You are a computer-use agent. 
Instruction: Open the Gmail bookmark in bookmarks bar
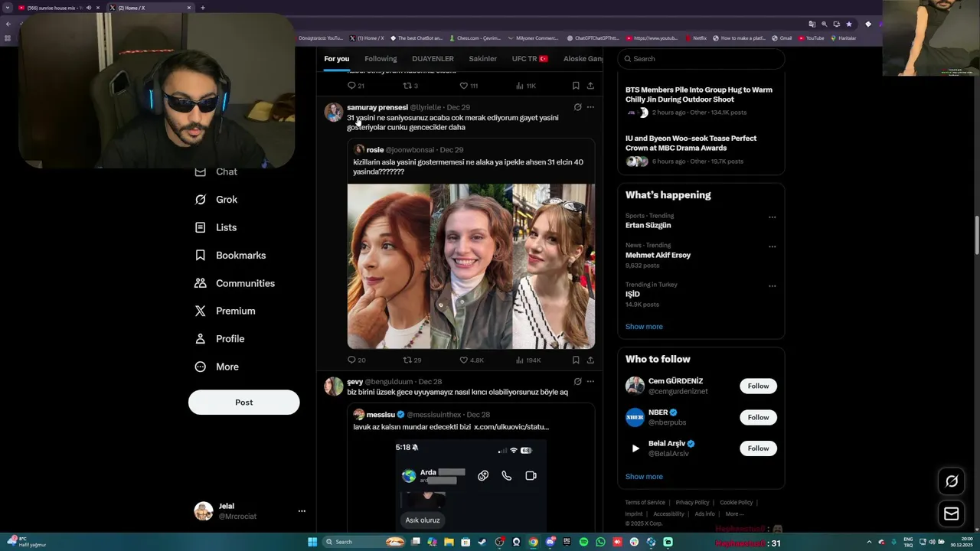(782, 38)
